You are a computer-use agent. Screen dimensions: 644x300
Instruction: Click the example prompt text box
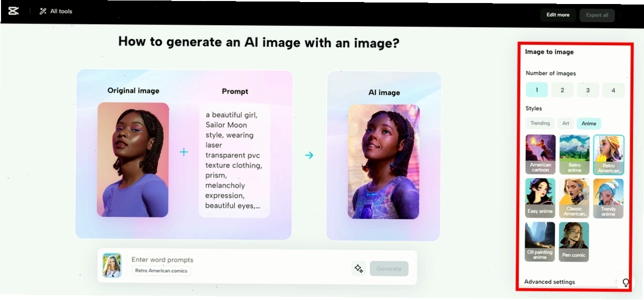234,160
